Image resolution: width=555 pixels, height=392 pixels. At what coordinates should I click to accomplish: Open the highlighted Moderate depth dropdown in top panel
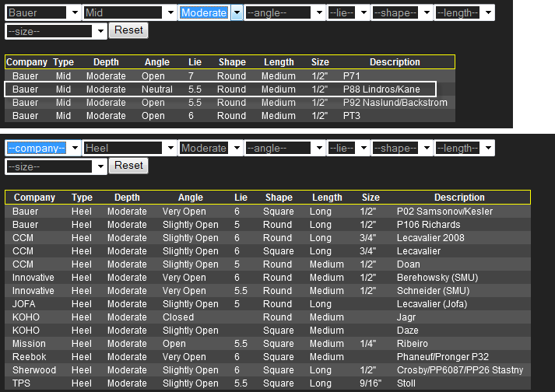211,12
